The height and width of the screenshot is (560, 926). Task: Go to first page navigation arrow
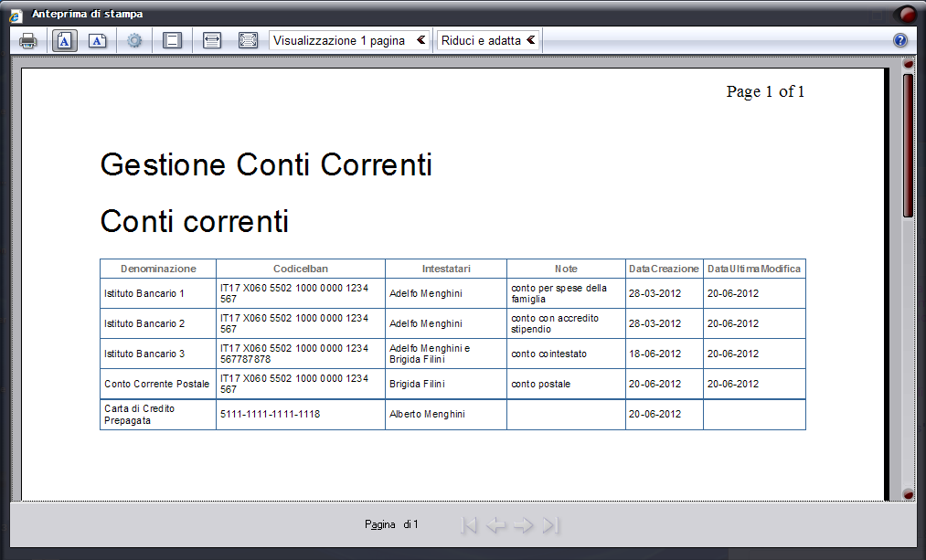click(x=468, y=524)
